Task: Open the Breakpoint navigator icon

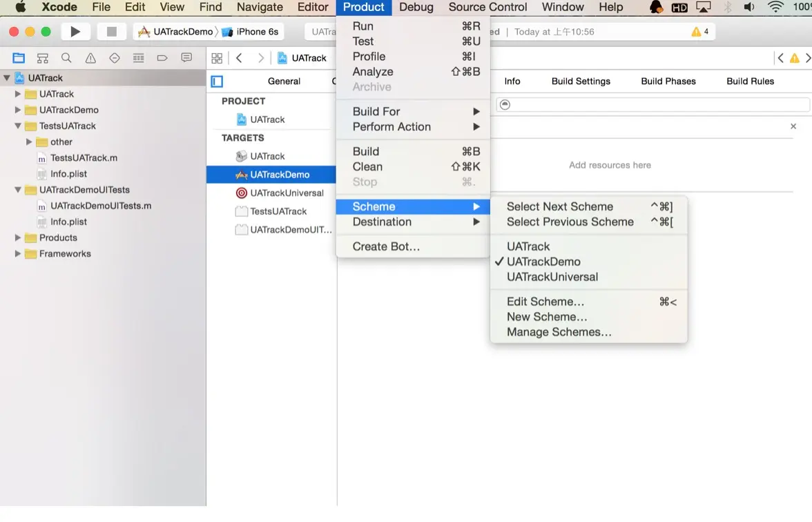Action: [x=162, y=58]
